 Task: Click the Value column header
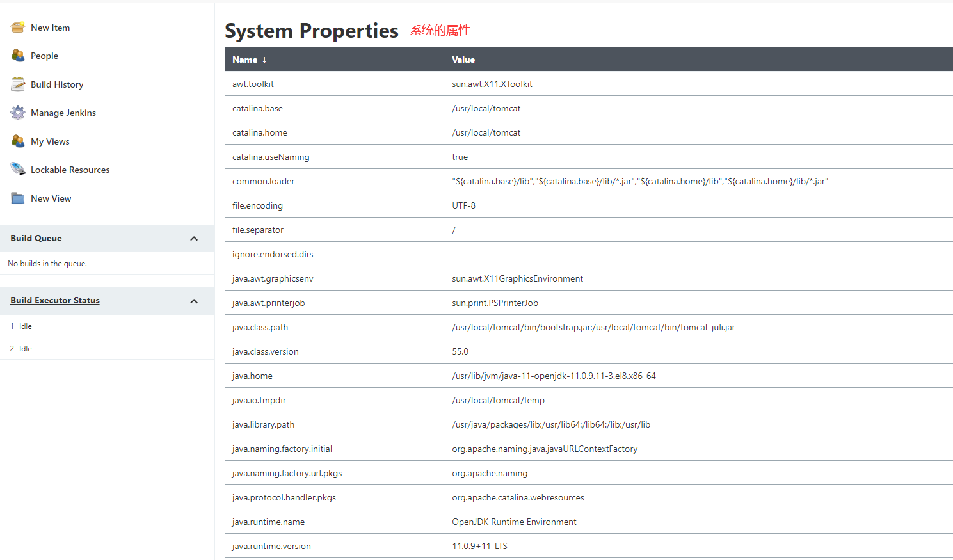point(463,60)
